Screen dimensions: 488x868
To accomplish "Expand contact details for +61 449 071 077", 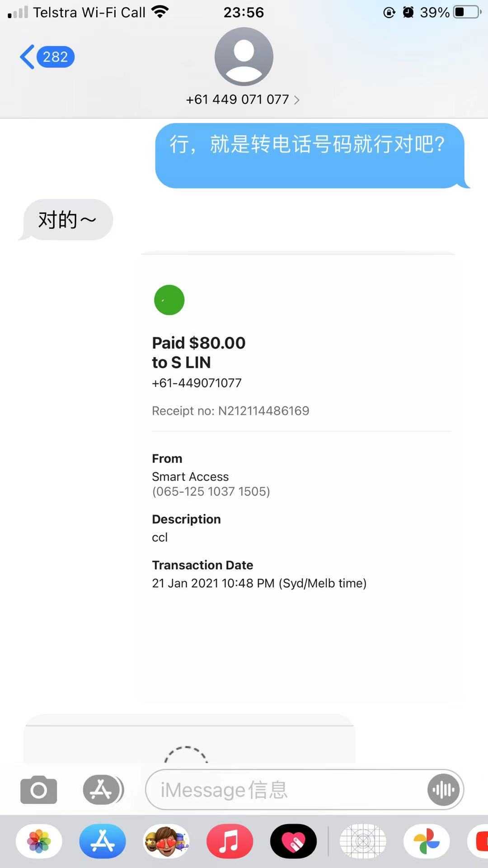I will point(243,99).
